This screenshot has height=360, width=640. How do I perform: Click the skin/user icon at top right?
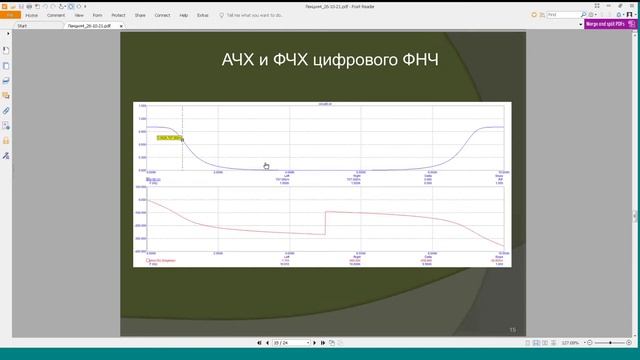click(x=630, y=15)
